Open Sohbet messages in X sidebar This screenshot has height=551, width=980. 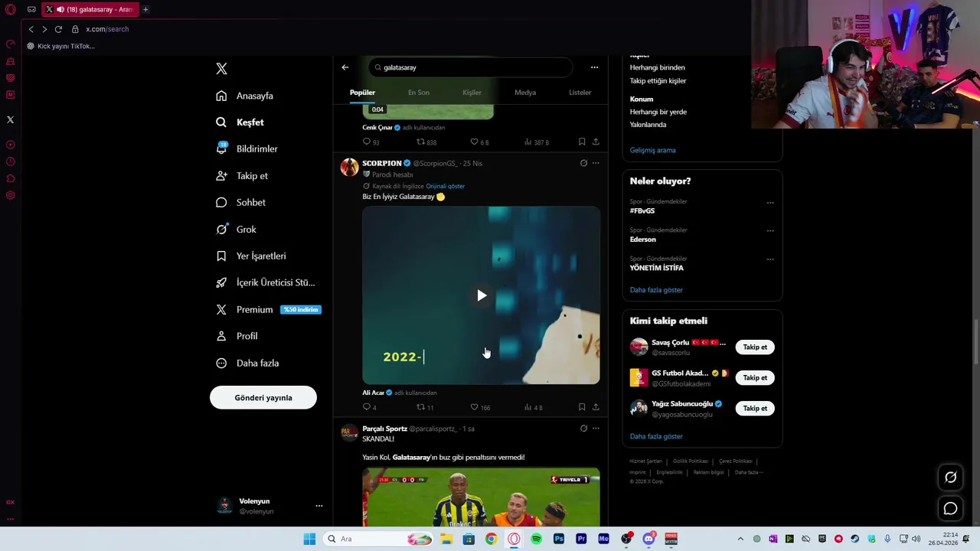coord(240,202)
